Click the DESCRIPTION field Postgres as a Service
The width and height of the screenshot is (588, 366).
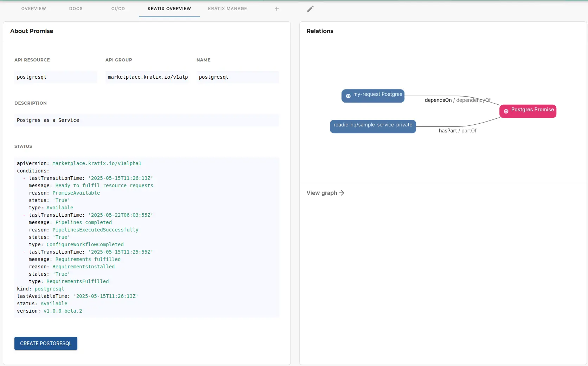point(147,120)
